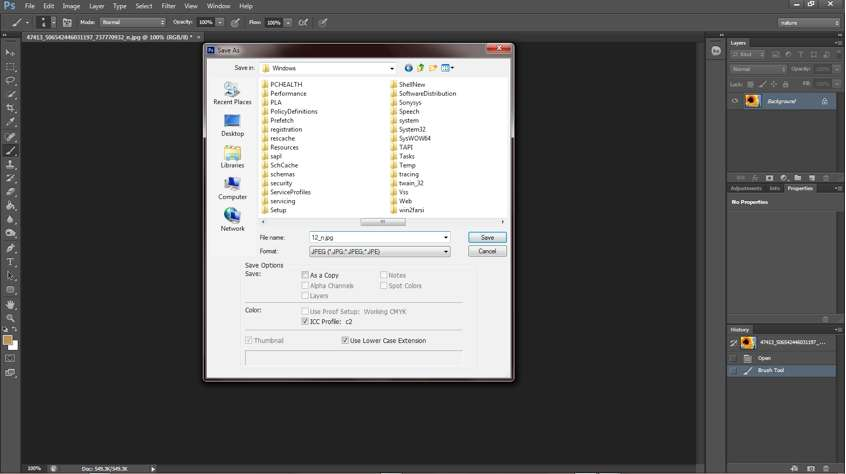Open the Layers blend mode dropdown
This screenshot has height=474, width=846.
pos(758,69)
